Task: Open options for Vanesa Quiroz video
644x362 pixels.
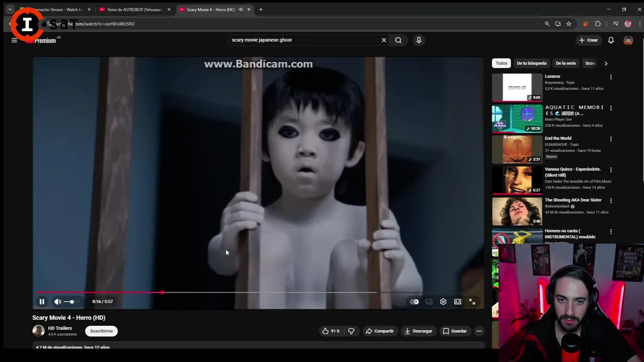Action: [x=611, y=170]
